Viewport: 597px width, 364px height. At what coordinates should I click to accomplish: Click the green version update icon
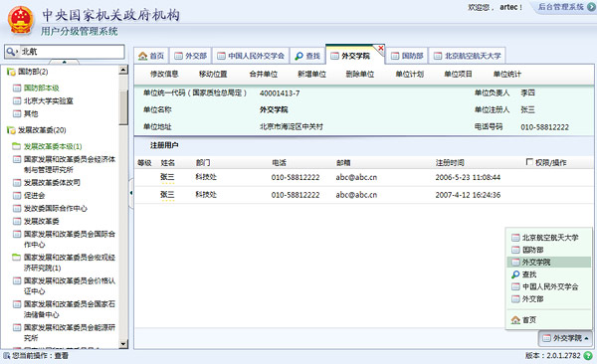click(588, 356)
